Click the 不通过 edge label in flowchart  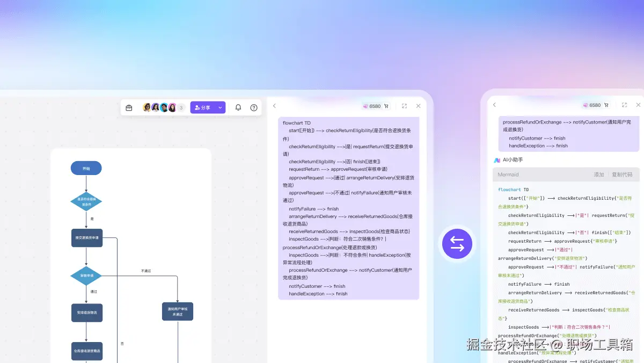click(146, 271)
